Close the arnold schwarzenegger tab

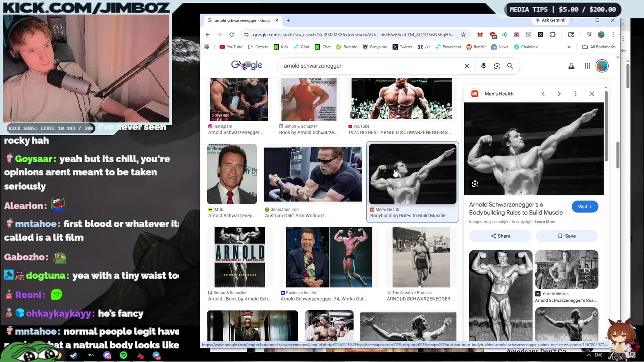[276, 20]
